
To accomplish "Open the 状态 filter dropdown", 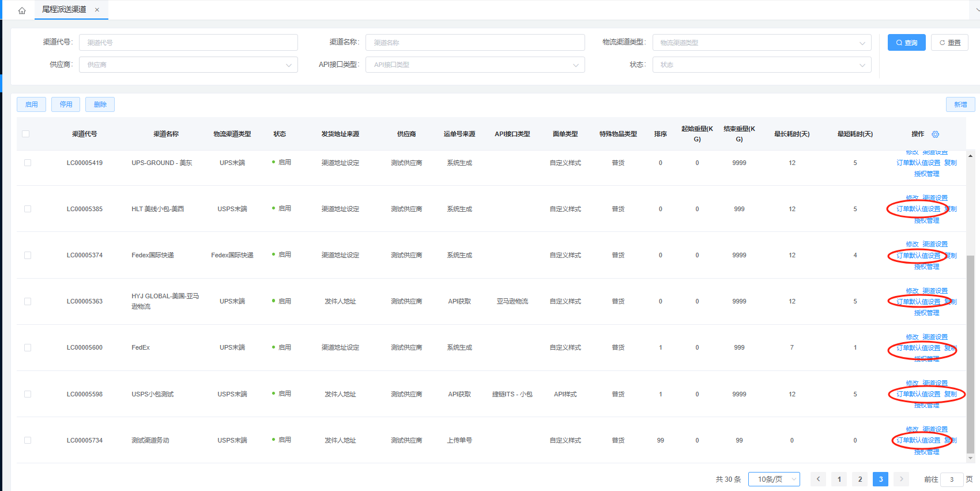I will (762, 65).
